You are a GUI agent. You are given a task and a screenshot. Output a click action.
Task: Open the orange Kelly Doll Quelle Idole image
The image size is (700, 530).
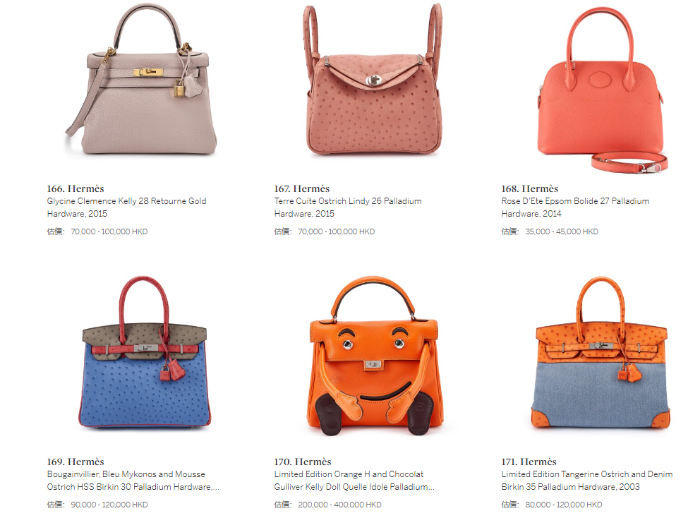tap(375, 356)
